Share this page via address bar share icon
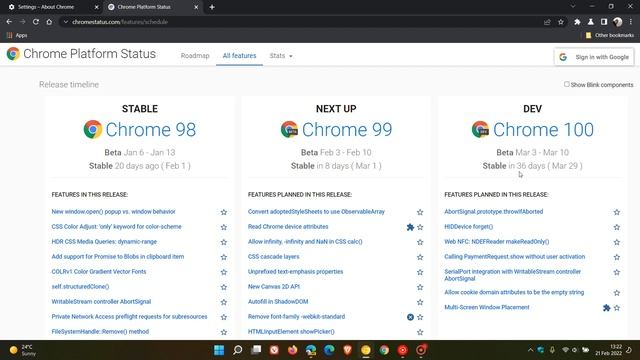Image resolution: width=640 pixels, height=360 pixels. click(x=547, y=22)
